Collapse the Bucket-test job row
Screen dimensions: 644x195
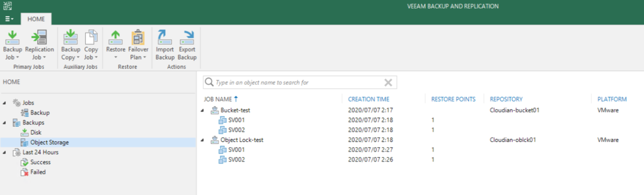pyautogui.click(x=202, y=110)
